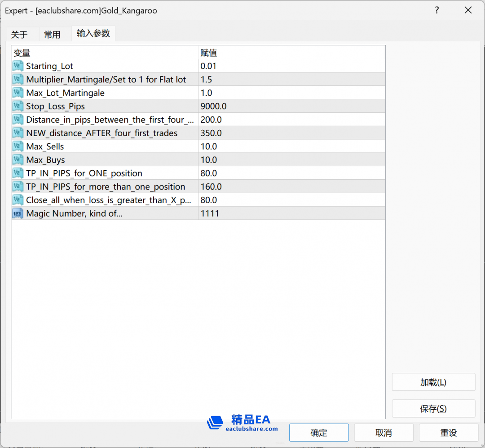Screen dimensions: 485x448
Task: Click the Max_Buys row icon
Action: coord(18,160)
